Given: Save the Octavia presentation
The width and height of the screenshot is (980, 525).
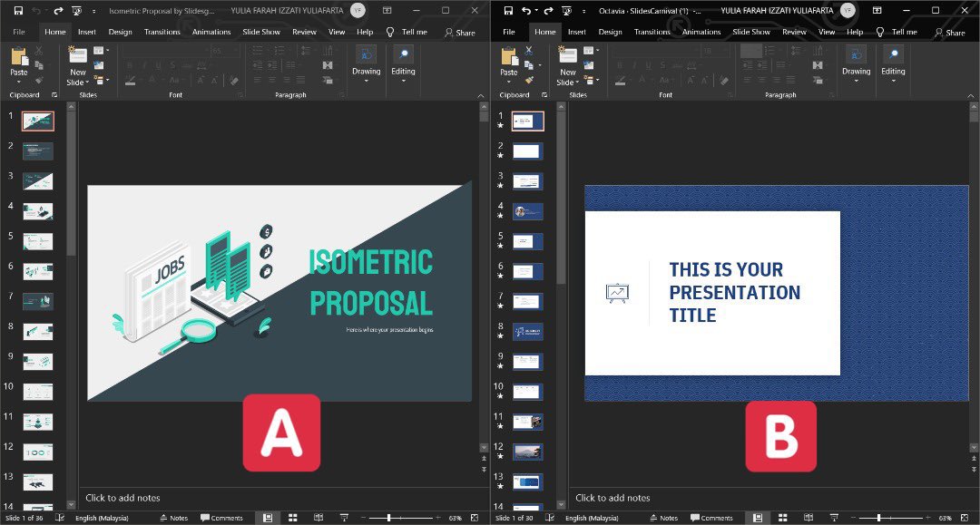Looking at the screenshot, I should (508, 11).
